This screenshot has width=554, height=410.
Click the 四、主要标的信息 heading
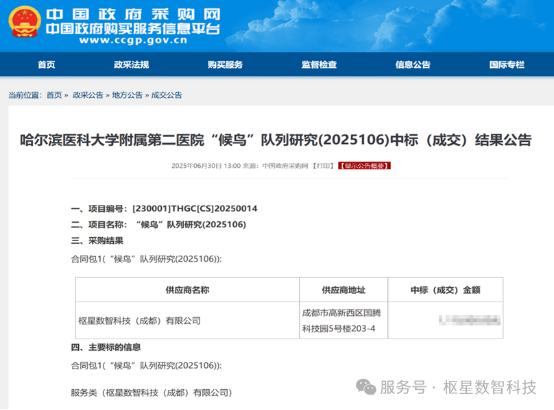(106, 347)
